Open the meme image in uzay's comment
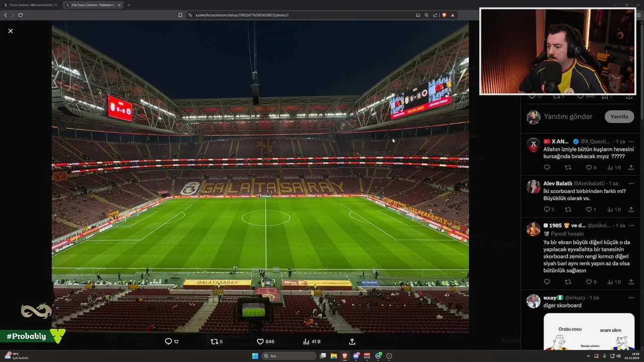Viewport: 644px width, 362px height. click(589, 331)
